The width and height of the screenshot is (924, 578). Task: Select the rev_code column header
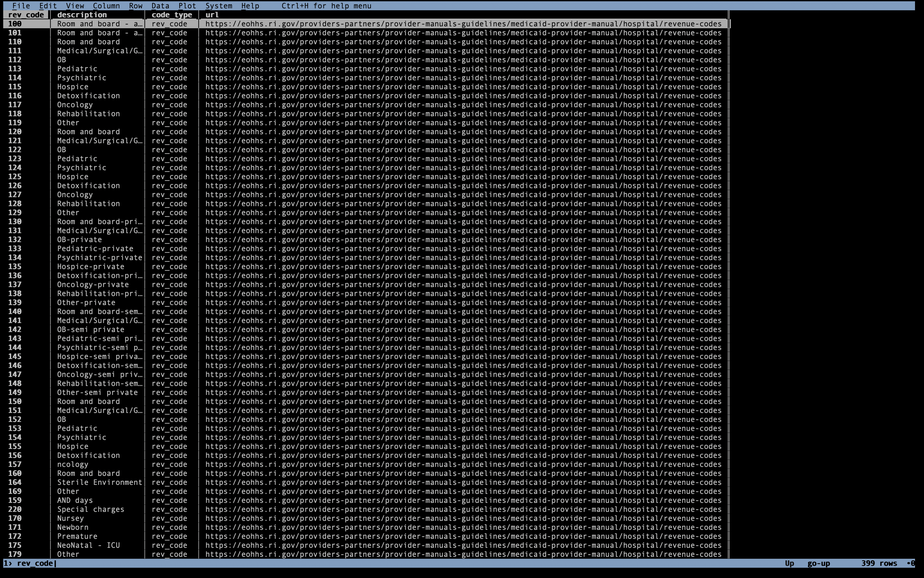coord(26,15)
